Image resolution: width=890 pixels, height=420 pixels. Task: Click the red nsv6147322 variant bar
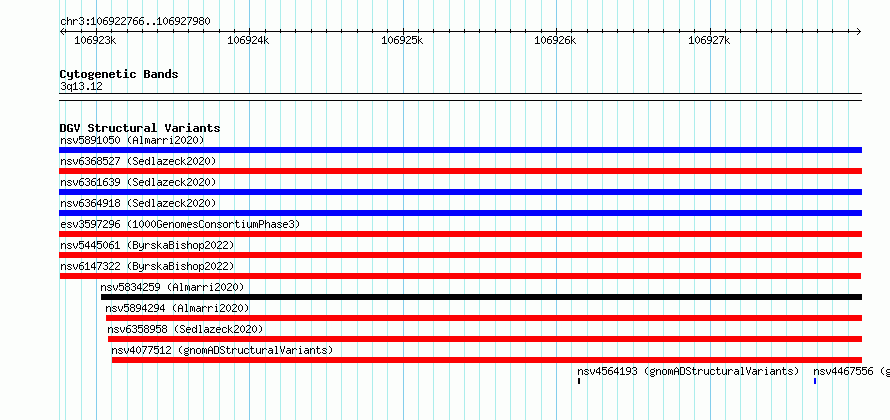pyautogui.click(x=460, y=276)
